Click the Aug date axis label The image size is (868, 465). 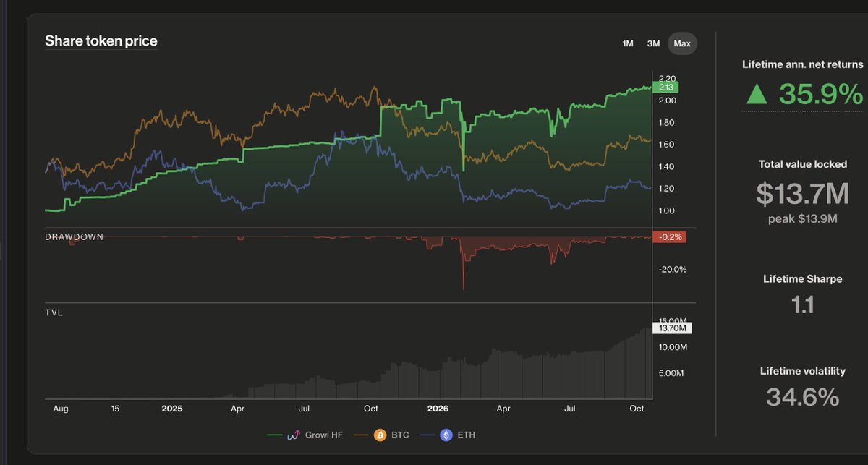(61, 409)
